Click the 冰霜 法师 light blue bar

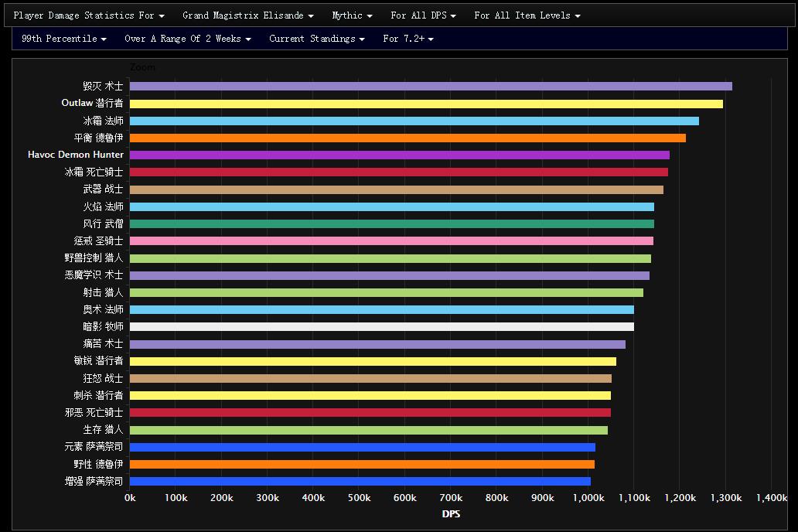tap(414, 121)
